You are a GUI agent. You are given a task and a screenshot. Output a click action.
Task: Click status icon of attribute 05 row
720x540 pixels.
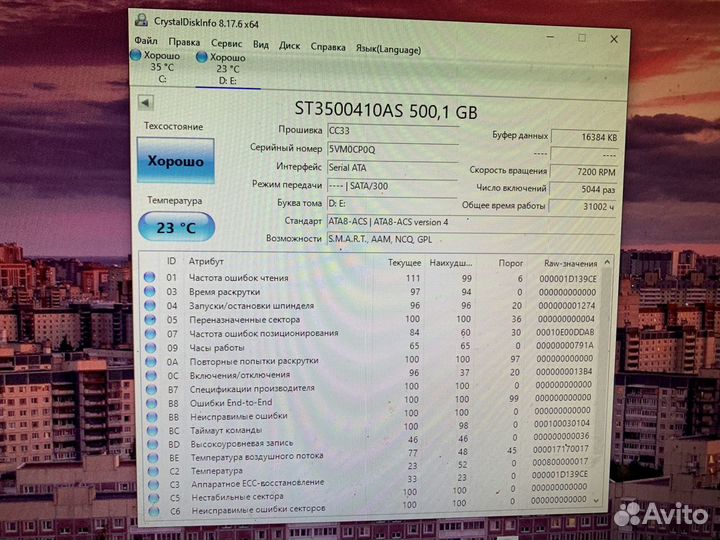click(150, 320)
